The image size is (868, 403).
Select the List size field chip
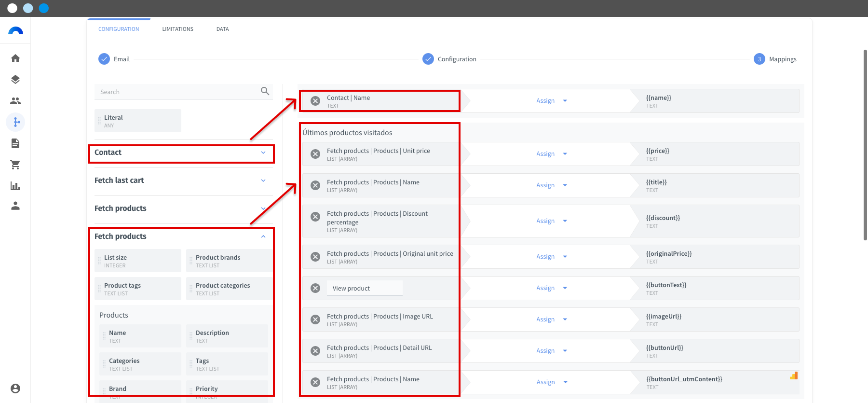(x=138, y=261)
